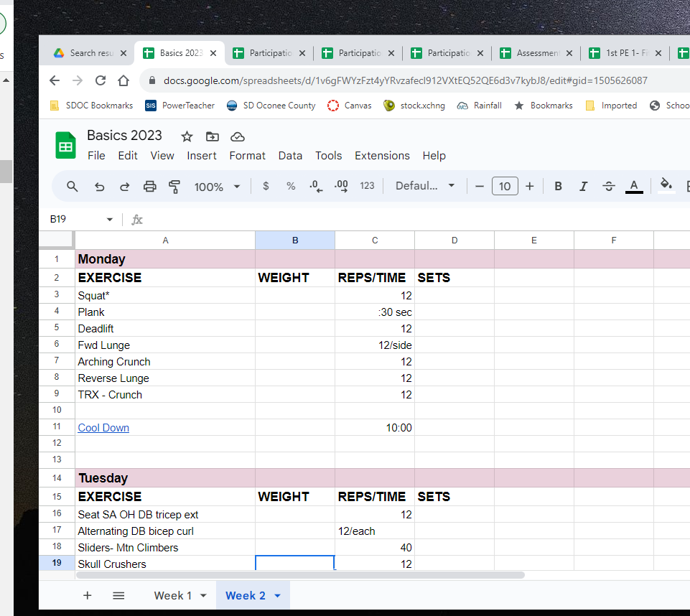Screen dimensions: 690x616
Task: Click the redo arrow in toolbar
Action: (x=124, y=187)
